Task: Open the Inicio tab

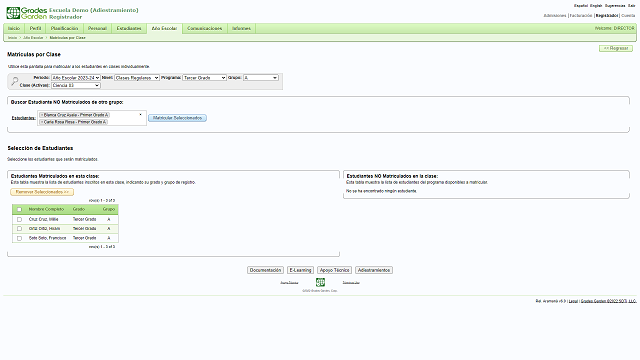Action: click(x=14, y=28)
